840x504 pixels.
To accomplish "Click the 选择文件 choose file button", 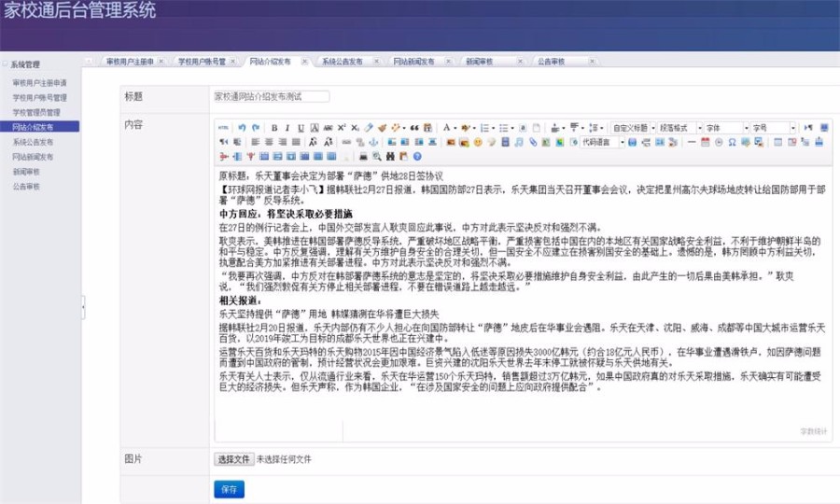I will (x=233, y=459).
